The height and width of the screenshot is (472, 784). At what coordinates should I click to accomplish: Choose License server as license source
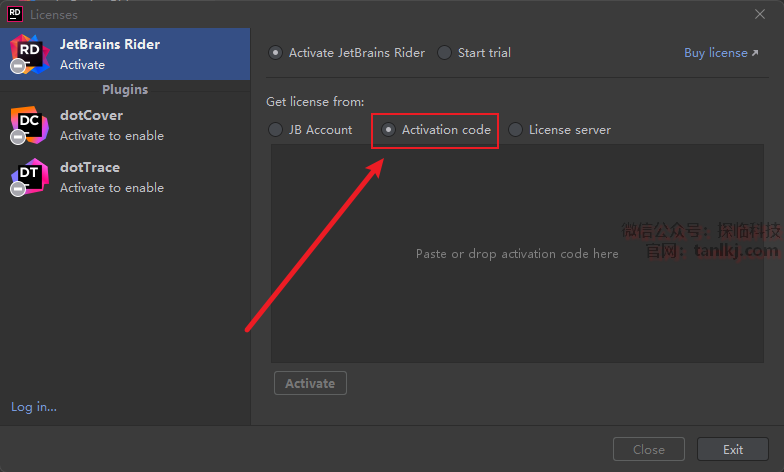(x=516, y=130)
